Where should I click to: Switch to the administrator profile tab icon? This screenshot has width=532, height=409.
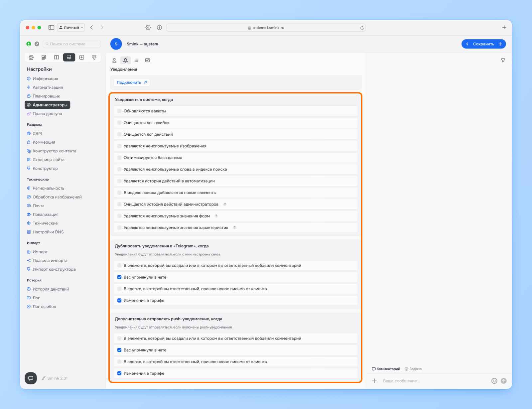pyautogui.click(x=114, y=60)
